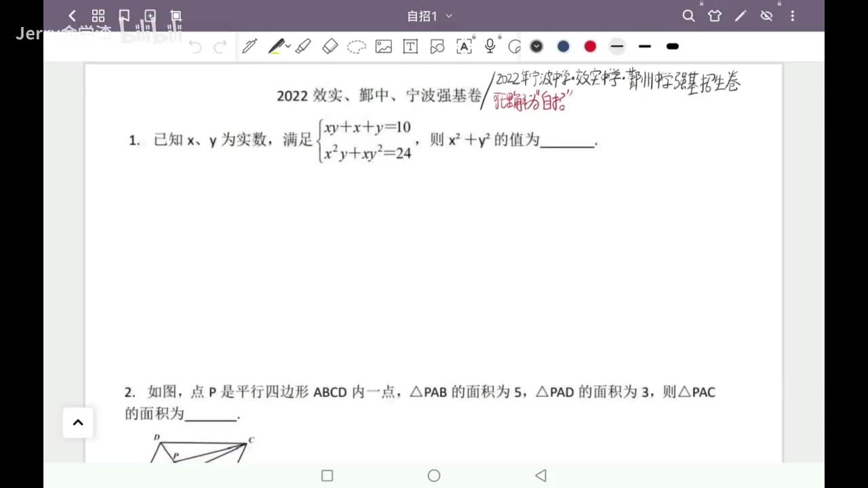This screenshot has height=488, width=868.
Task: Expand the highlighter options arrow
Action: click(x=288, y=46)
